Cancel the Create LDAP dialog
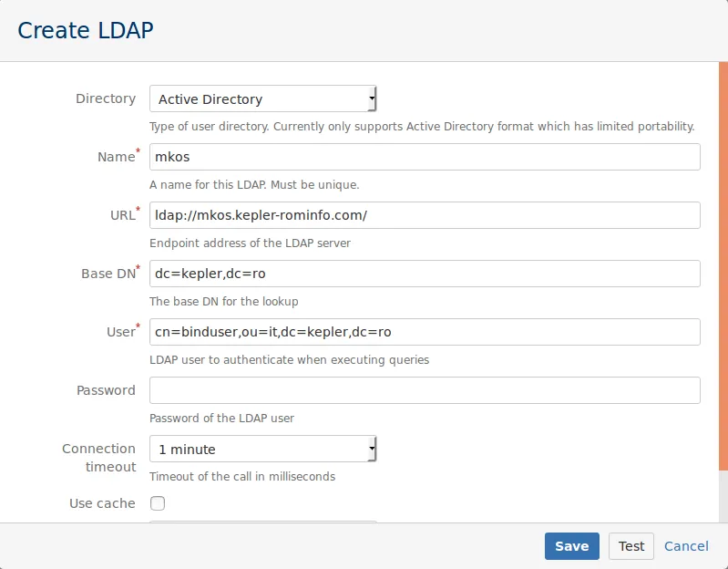The height and width of the screenshot is (569, 728). (686, 546)
